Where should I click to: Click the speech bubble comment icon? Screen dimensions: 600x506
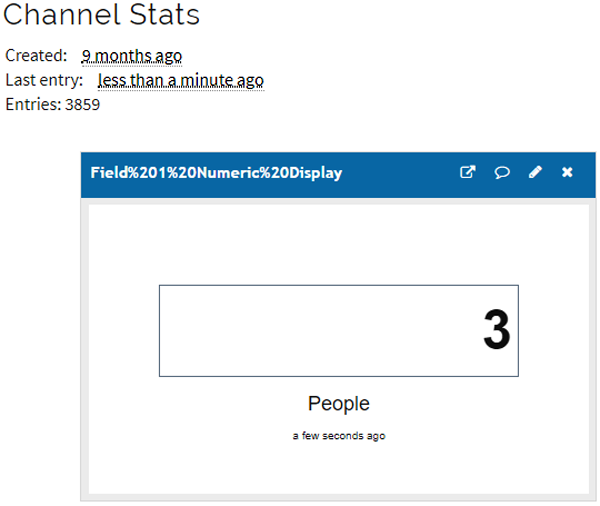coord(502,173)
